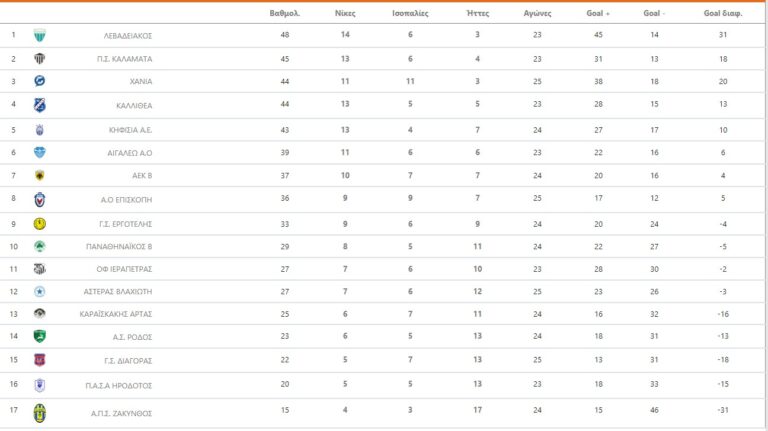
Task: Open the ΟΦ Ιεράπετρας team name
Action: 128,269
